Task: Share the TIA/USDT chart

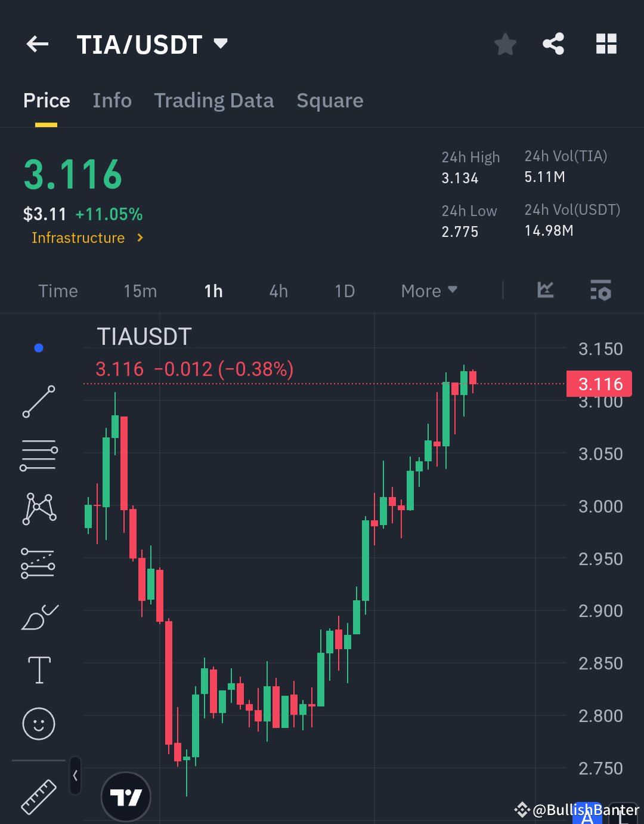Action: [x=553, y=44]
